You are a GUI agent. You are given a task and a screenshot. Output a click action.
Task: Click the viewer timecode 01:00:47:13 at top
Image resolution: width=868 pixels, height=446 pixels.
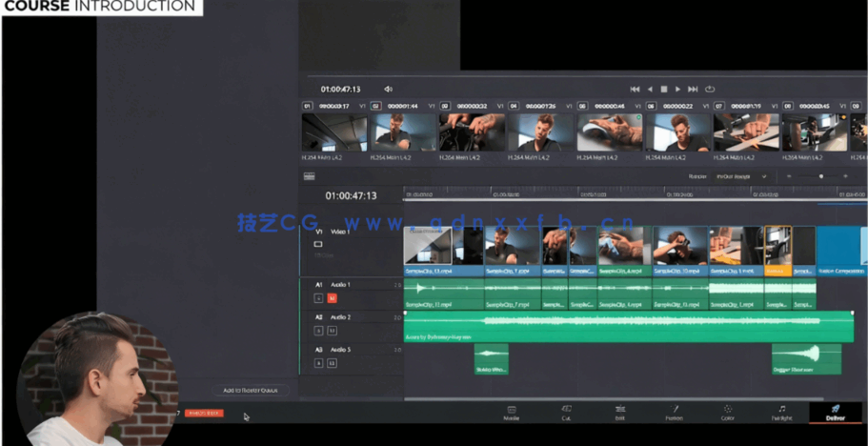coord(340,89)
